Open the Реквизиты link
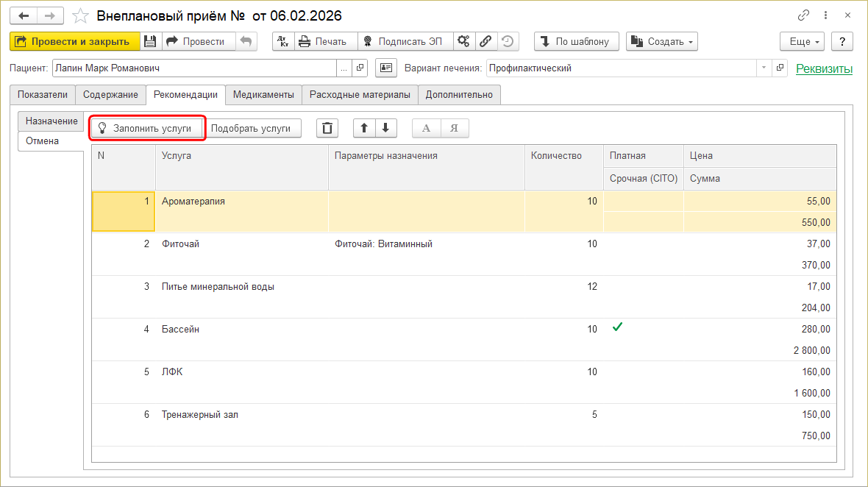 click(x=824, y=68)
